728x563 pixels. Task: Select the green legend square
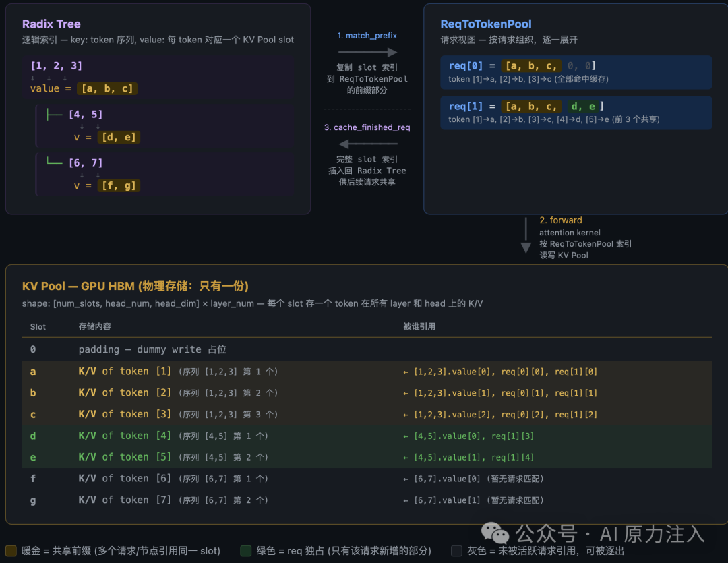(x=245, y=551)
